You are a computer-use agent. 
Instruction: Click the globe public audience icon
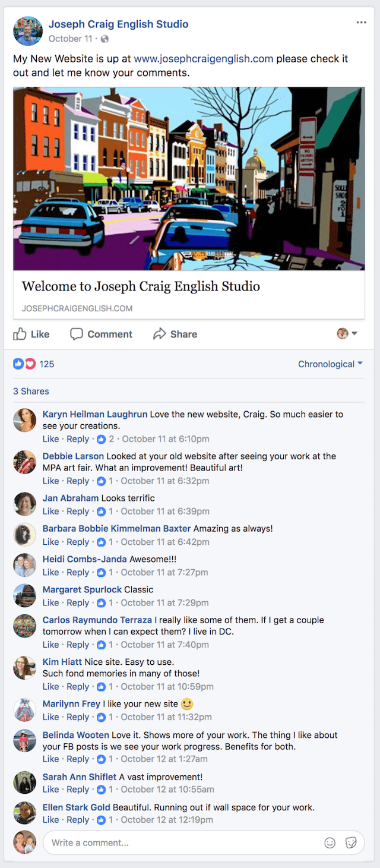(x=105, y=39)
